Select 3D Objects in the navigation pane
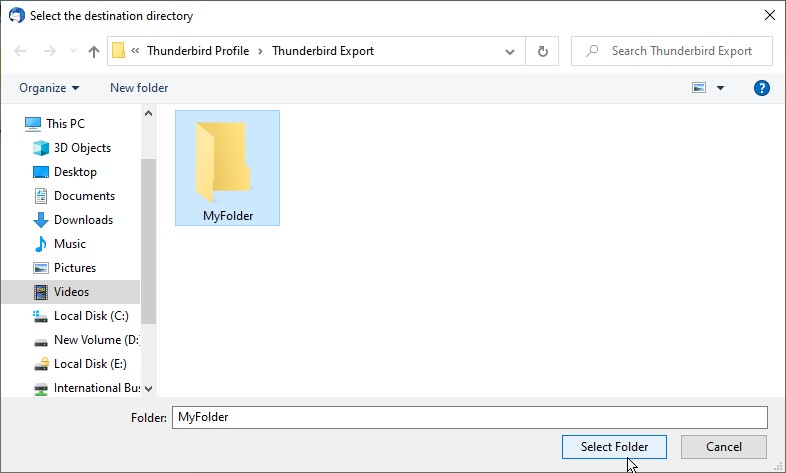 82,148
